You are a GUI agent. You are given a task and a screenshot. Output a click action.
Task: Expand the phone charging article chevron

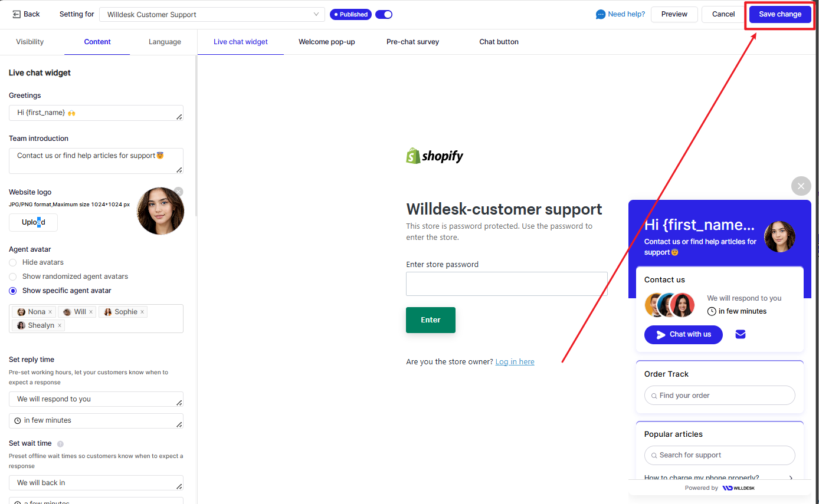[x=791, y=478]
